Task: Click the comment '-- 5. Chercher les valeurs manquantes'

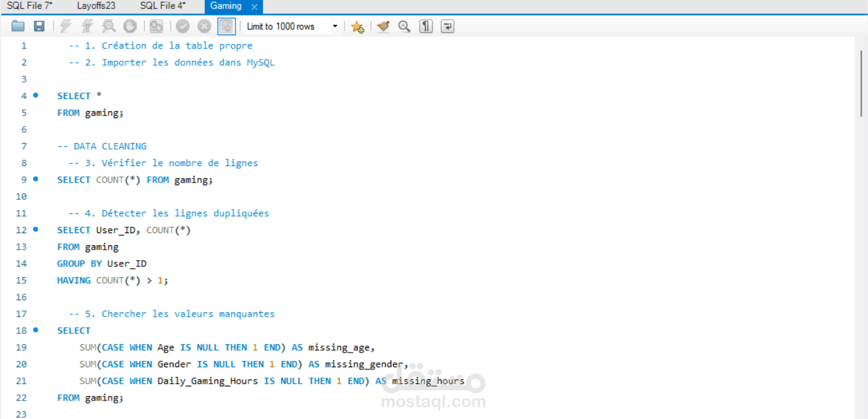Action: (x=172, y=314)
